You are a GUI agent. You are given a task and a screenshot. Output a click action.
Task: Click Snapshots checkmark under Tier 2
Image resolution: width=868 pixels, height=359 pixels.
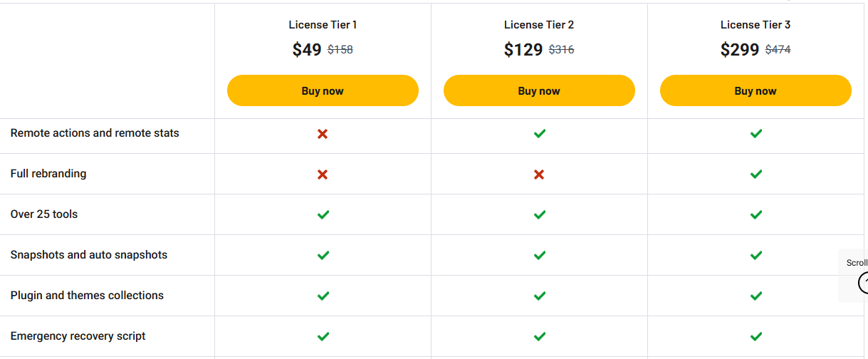(x=540, y=256)
